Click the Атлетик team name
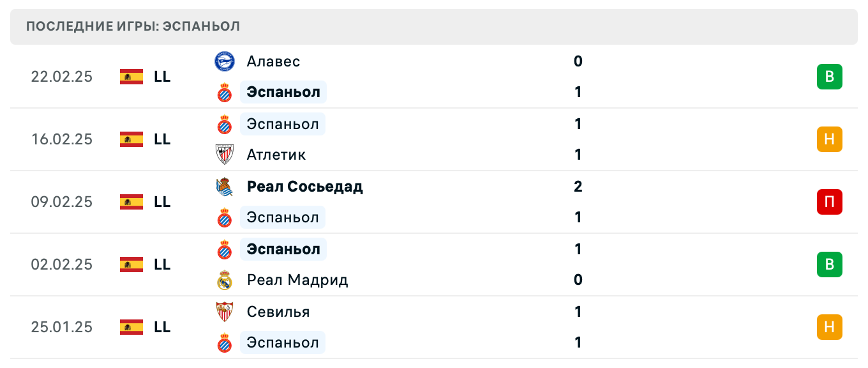The width and height of the screenshot is (868, 368). 276,155
